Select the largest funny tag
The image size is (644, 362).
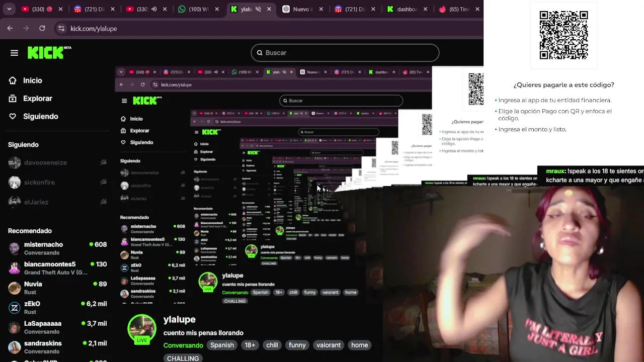point(297,345)
